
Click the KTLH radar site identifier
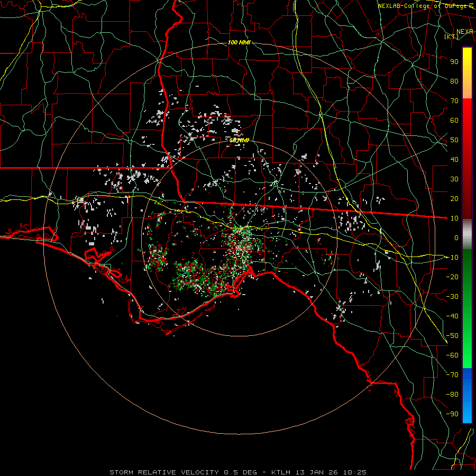(x=281, y=472)
